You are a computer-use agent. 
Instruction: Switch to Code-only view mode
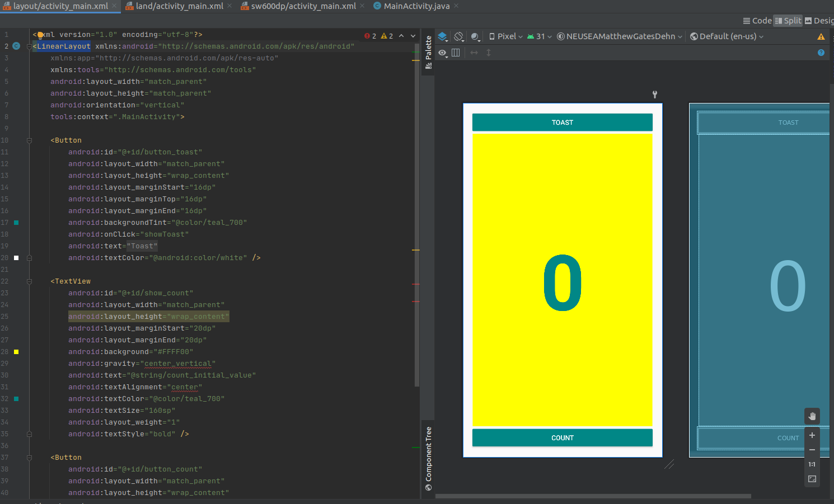(757, 21)
